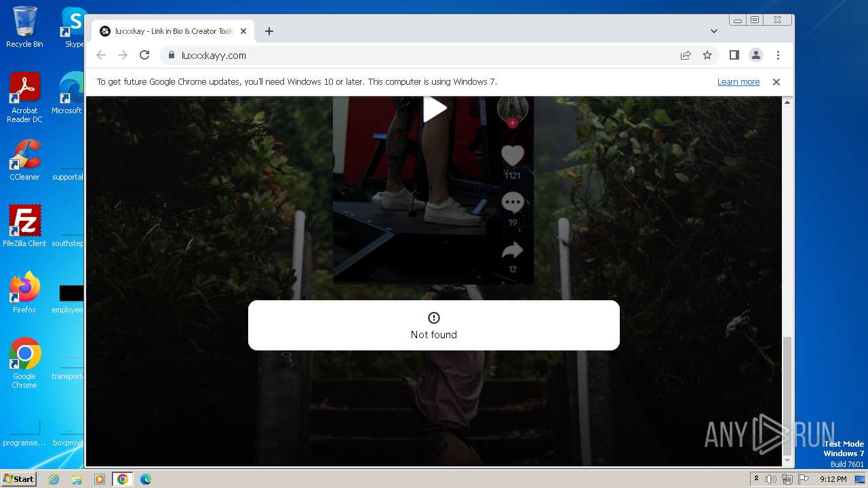Launch CCleaner from desktop
Image resolution: width=868 pixels, height=488 pixels.
(x=24, y=160)
